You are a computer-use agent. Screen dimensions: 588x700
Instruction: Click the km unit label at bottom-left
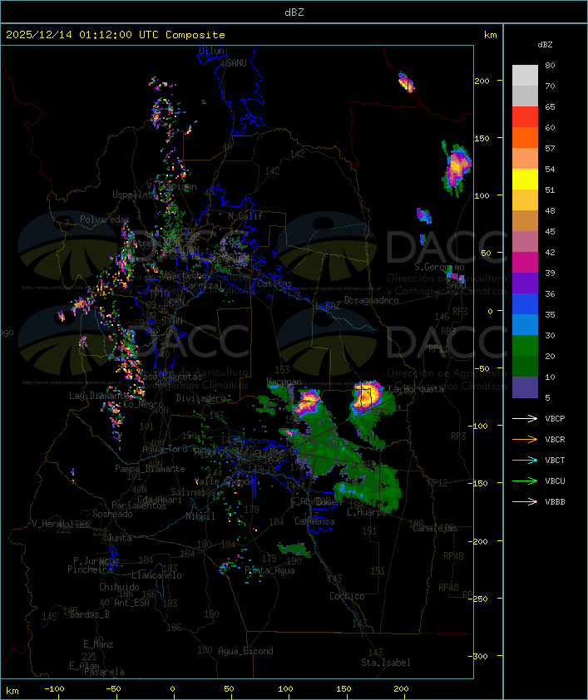[12, 691]
